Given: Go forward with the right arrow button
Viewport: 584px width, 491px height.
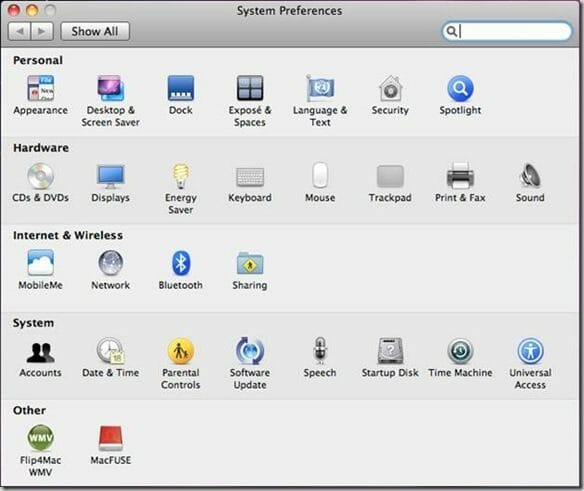Looking at the screenshot, I should [42, 31].
